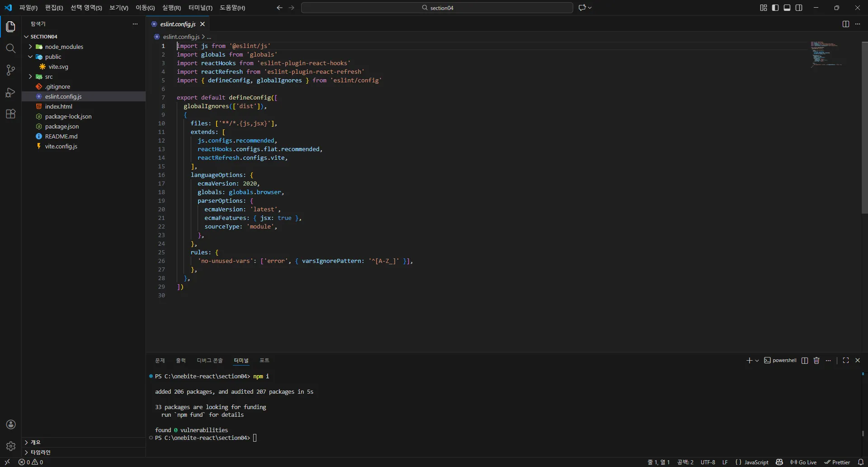Open the Search view in activity bar
Image resolution: width=868 pixels, height=467 pixels.
pos(10,48)
